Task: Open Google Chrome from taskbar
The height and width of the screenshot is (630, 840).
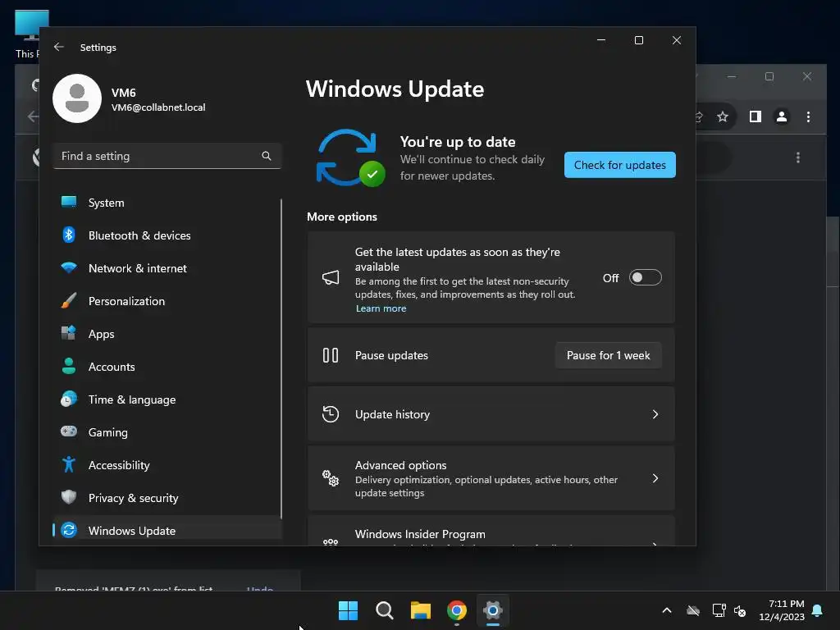Action: pyautogui.click(x=457, y=610)
